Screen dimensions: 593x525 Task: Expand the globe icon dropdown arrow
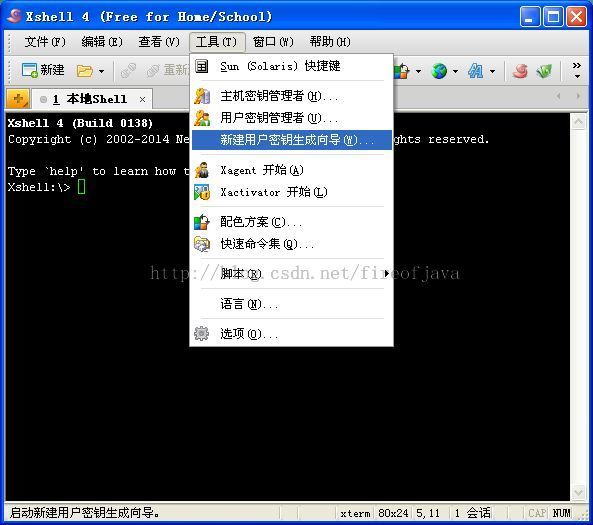click(x=455, y=71)
